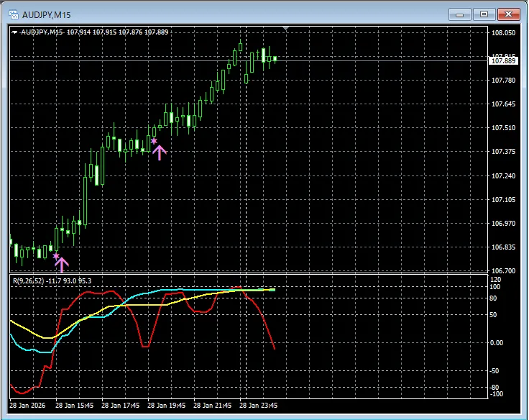
Task: Click the upper pink buy arrow
Action: [x=160, y=152]
